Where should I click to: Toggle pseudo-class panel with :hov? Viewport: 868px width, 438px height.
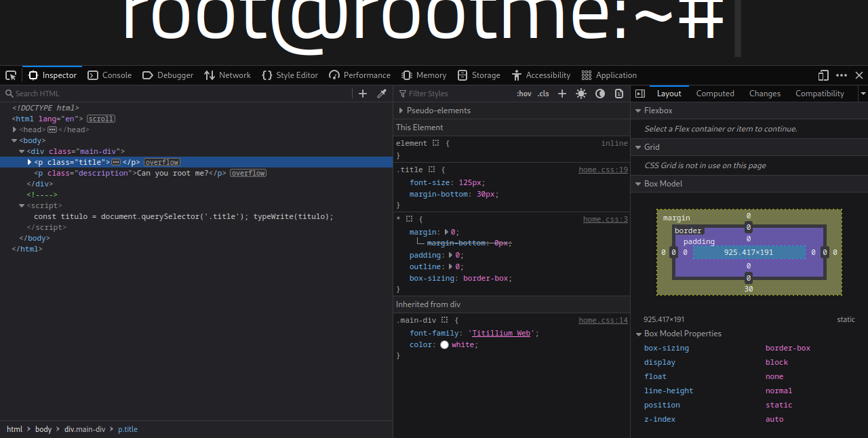pos(524,94)
